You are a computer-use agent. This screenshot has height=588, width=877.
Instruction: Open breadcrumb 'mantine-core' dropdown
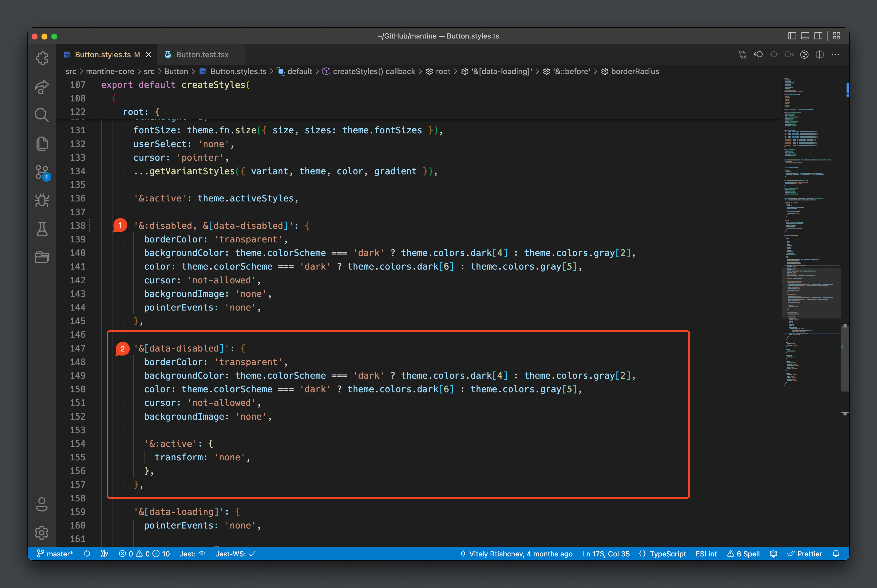pyautogui.click(x=110, y=71)
